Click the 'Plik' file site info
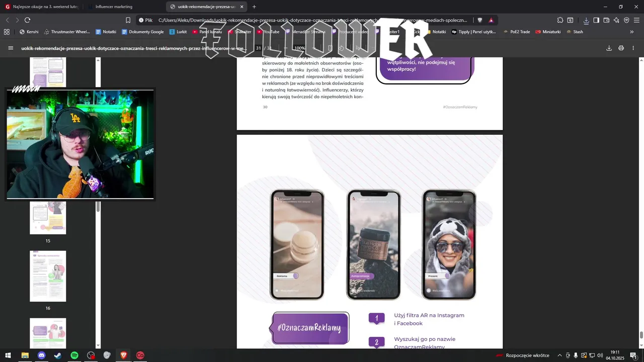Image resolution: width=644 pixels, height=362 pixels. coord(145,20)
